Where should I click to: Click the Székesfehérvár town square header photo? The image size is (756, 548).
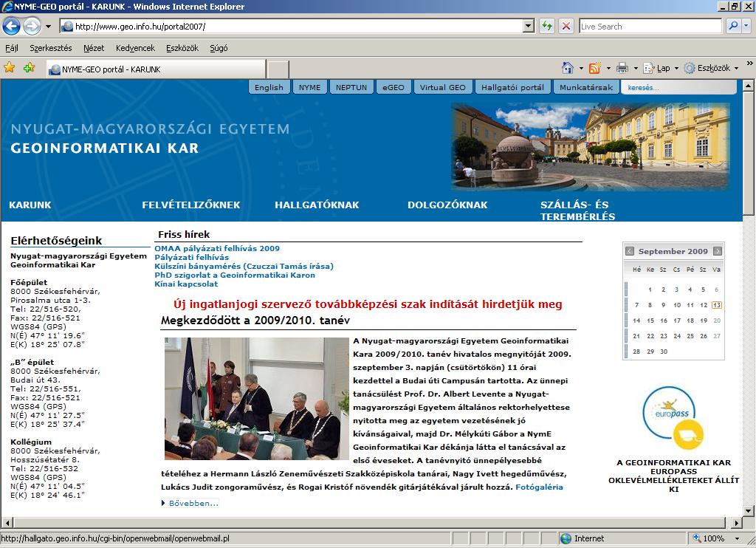pyautogui.click(x=591, y=147)
